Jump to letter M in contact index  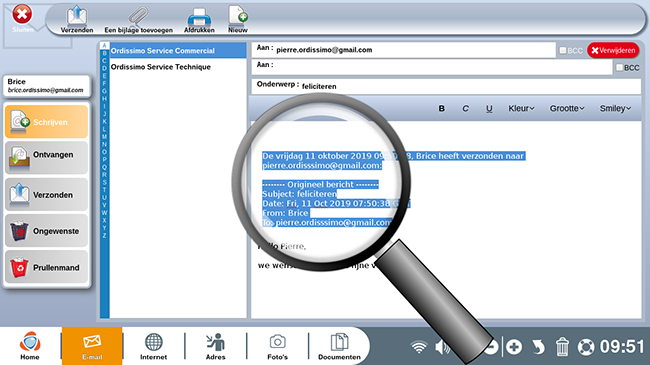pos(104,137)
